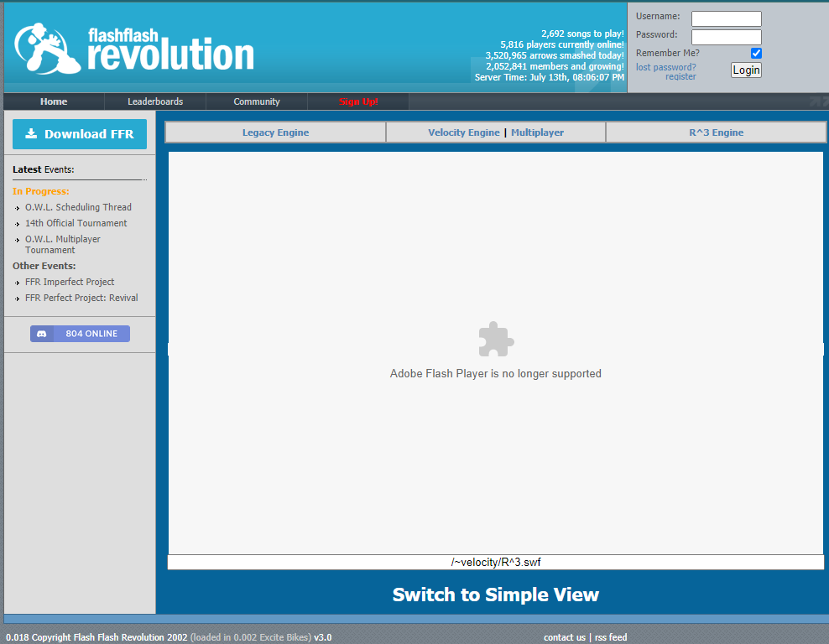The width and height of the screenshot is (829, 644).
Task: Switch to the R^3 Engine tab
Action: point(716,132)
